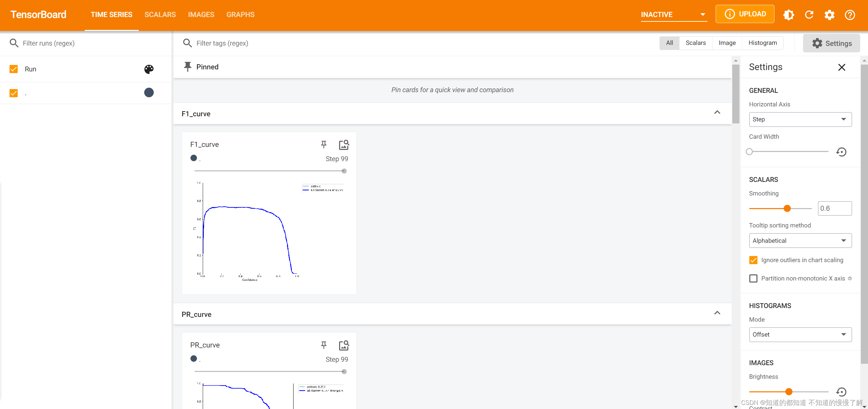Image resolution: width=868 pixels, height=409 pixels.
Task: Switch to the Images tab
Action: click(x=201, y=14)
